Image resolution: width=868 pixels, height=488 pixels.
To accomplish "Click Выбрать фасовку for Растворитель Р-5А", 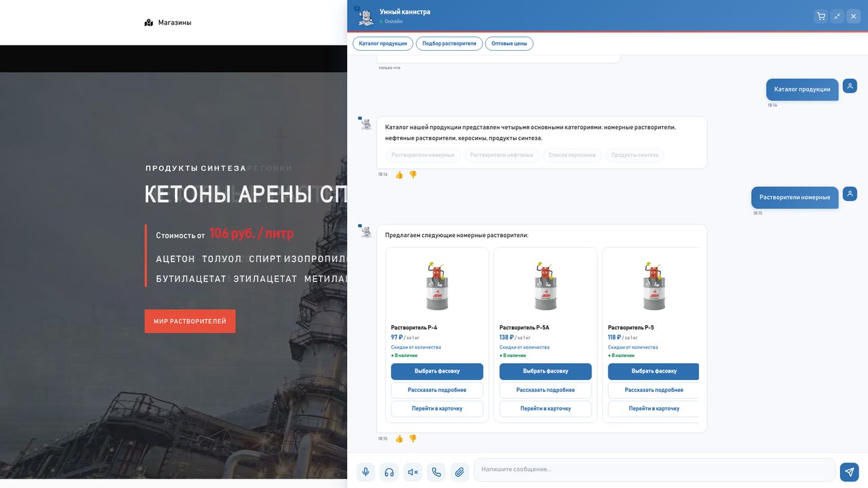I will 546,371.
